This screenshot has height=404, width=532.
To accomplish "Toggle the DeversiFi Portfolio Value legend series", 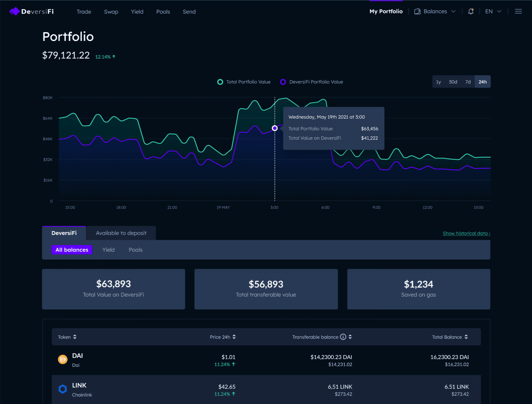I will (312, 82).
